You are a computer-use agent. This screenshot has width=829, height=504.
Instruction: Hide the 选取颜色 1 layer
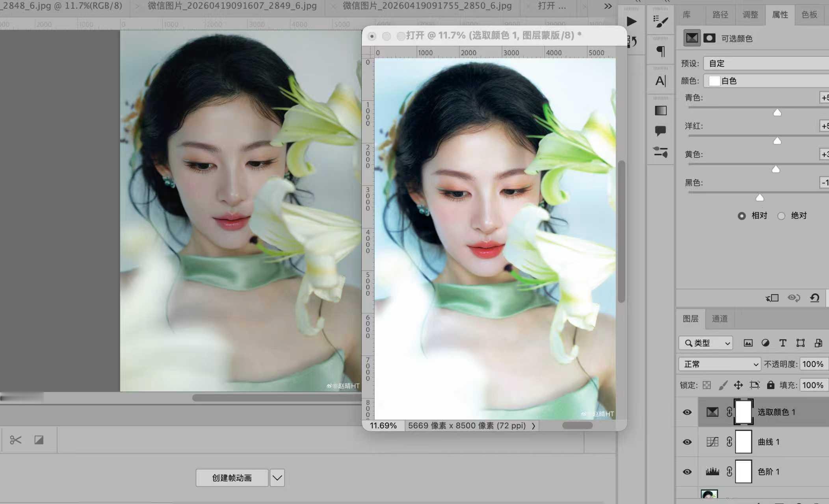click(687, 412)
